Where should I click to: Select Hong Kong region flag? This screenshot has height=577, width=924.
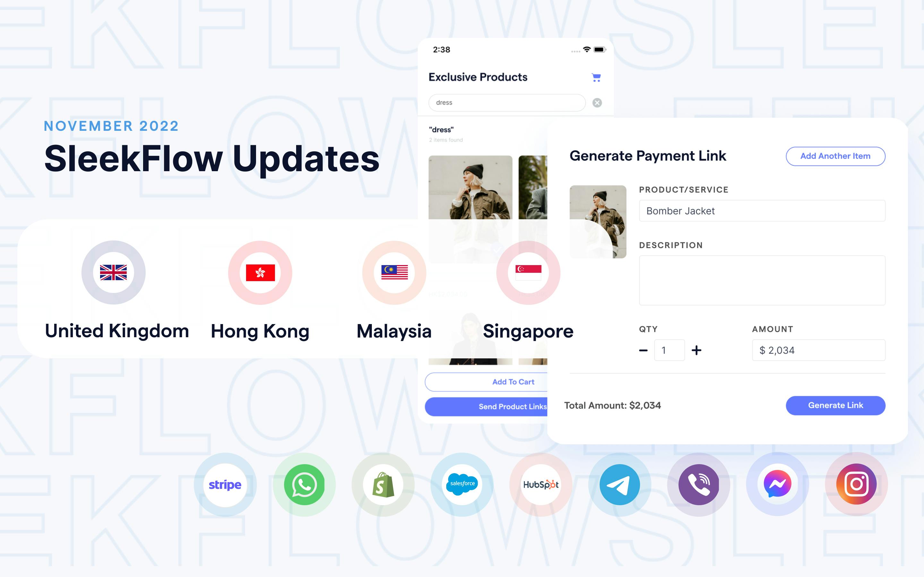[x=259, y=272]
